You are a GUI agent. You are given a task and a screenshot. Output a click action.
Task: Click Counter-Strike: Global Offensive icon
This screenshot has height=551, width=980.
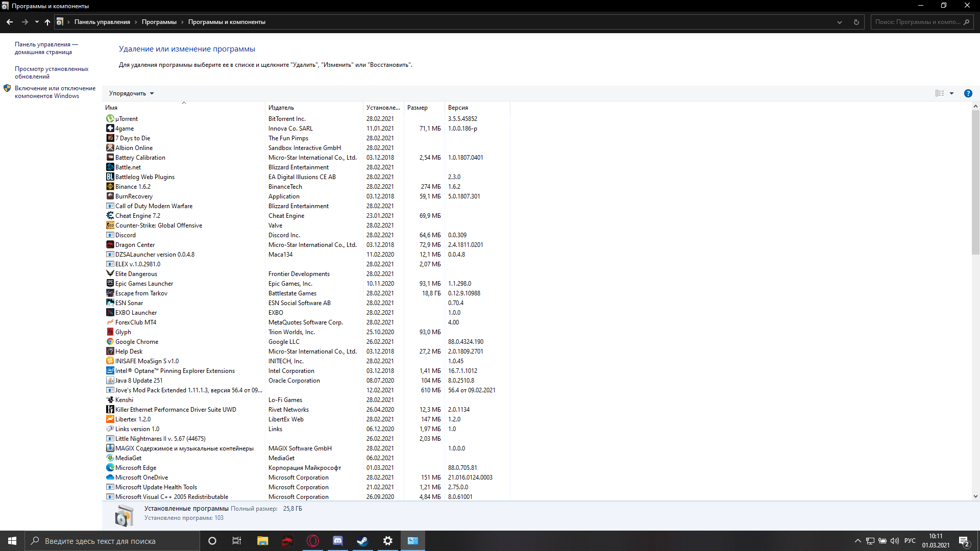pyautogui.click(x=110, y=226)
